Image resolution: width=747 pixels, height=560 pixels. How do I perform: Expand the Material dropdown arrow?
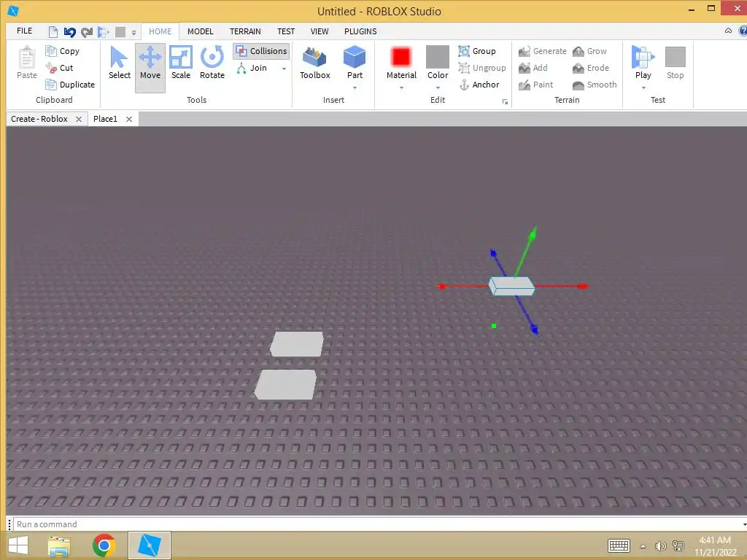coord(401,88)
